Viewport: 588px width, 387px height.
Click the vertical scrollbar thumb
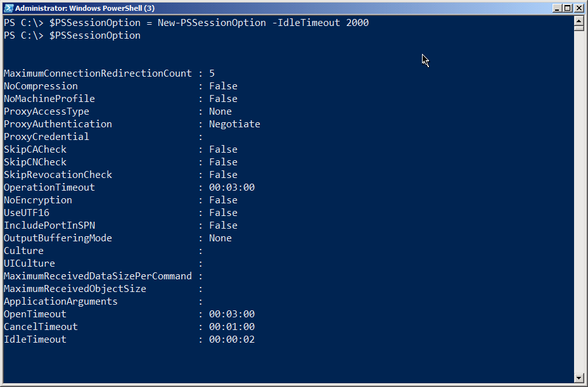click(578, 28)
